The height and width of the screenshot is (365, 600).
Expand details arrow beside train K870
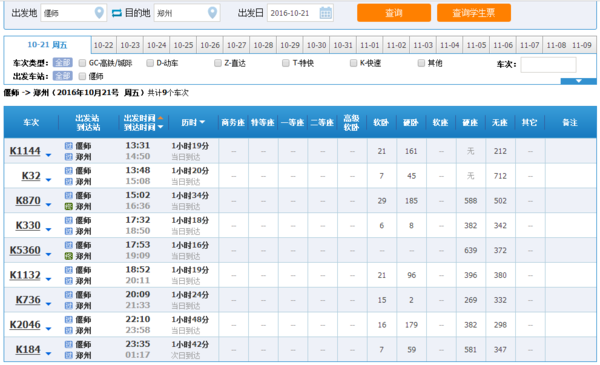[48, 205]
